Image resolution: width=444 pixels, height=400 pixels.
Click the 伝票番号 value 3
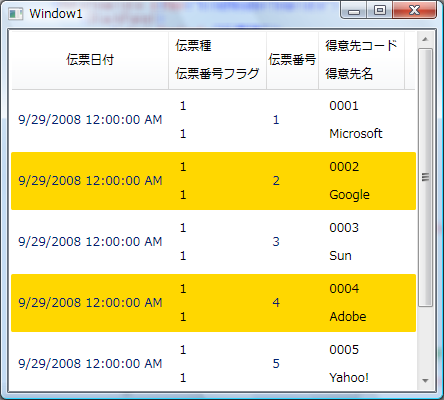coord(276,242)
